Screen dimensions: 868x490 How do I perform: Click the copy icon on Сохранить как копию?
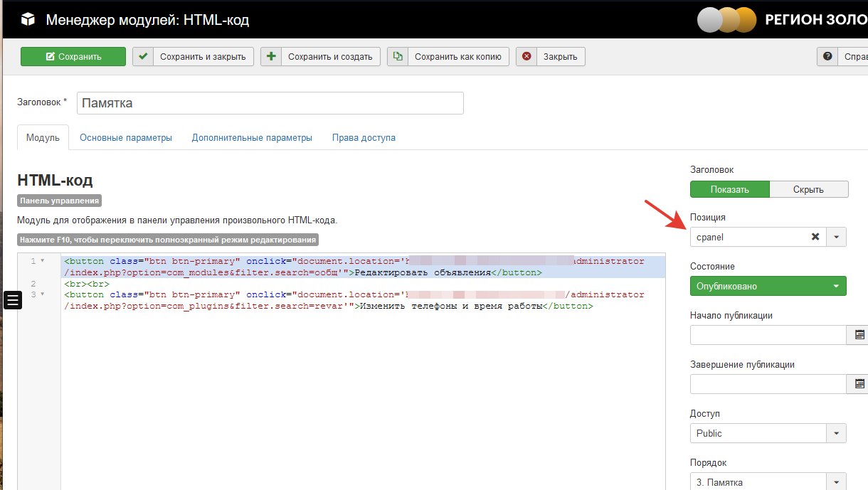(398, 57)
